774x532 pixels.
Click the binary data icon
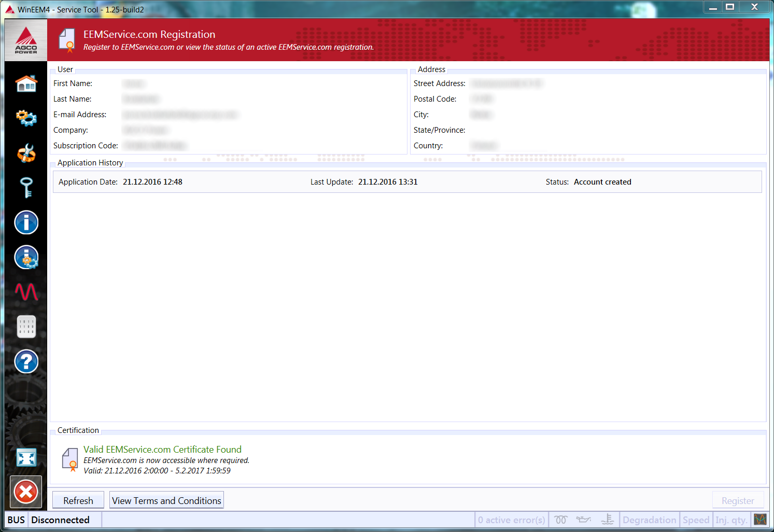pos(26,327)
